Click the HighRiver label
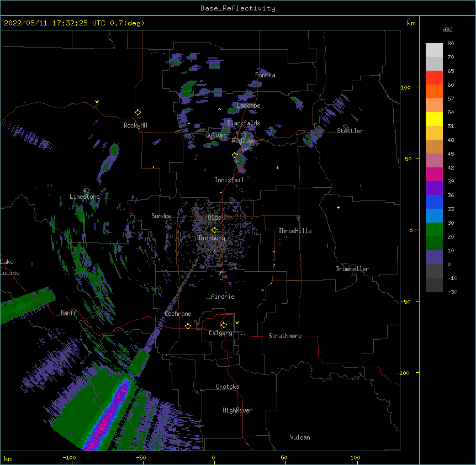 237,410
